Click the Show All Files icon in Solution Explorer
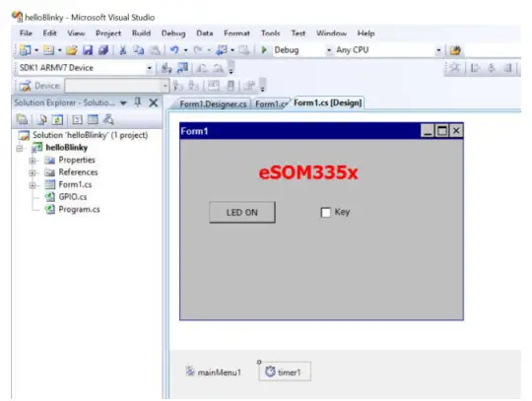 point(42,119)
